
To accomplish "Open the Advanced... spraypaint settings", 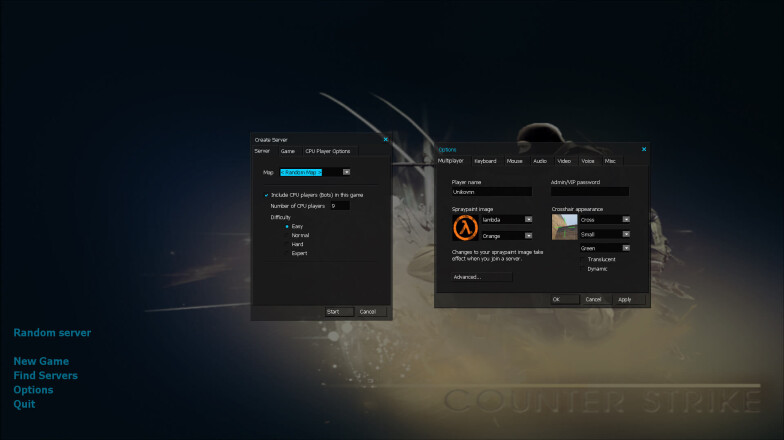I will 482,277.
